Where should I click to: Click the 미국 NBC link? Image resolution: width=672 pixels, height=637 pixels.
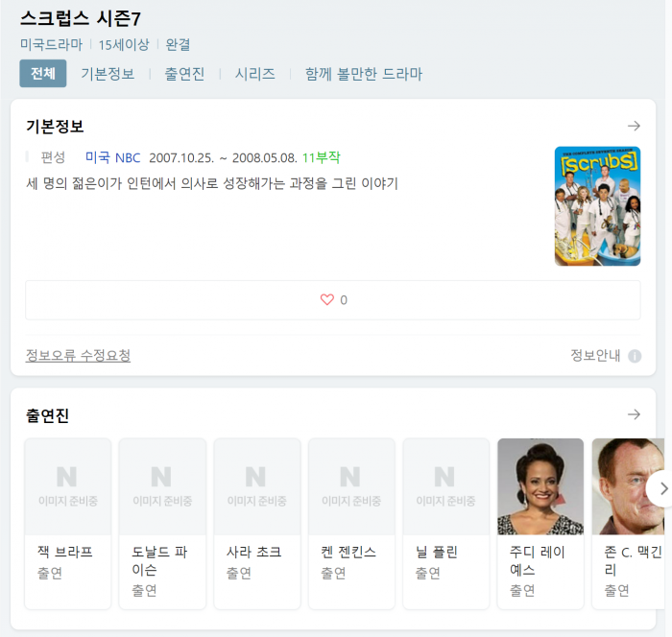click(112, 157)
